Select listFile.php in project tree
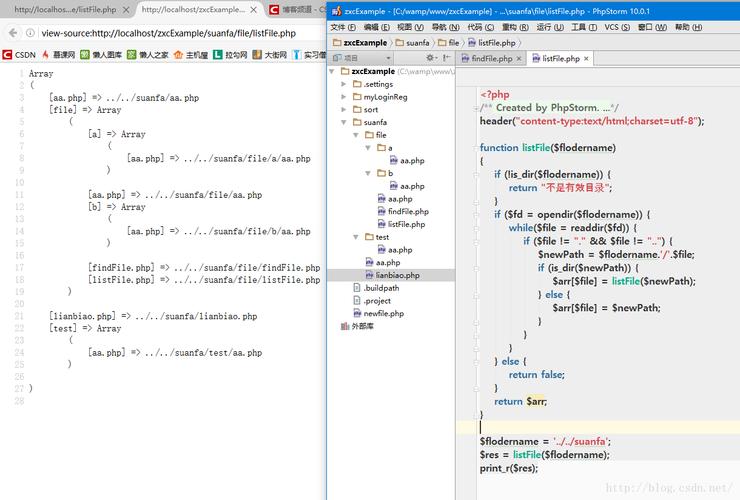The height and width of the screenshot is (500, 740). [x=402, y=224]
